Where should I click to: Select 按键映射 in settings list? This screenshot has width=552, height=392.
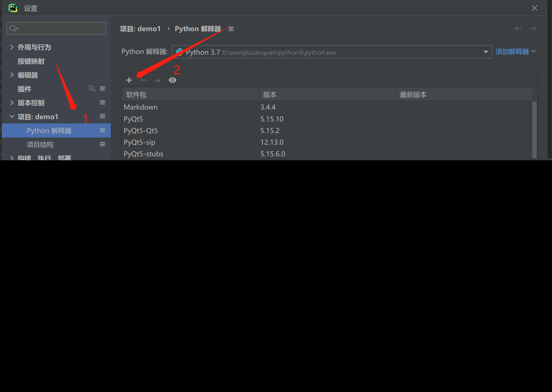[31, 61]
